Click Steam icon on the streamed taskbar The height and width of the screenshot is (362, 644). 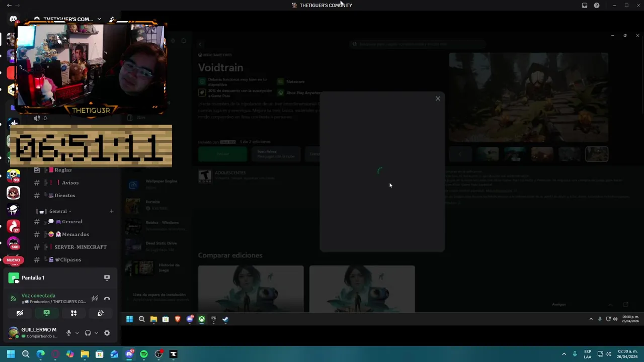[225, 319]
